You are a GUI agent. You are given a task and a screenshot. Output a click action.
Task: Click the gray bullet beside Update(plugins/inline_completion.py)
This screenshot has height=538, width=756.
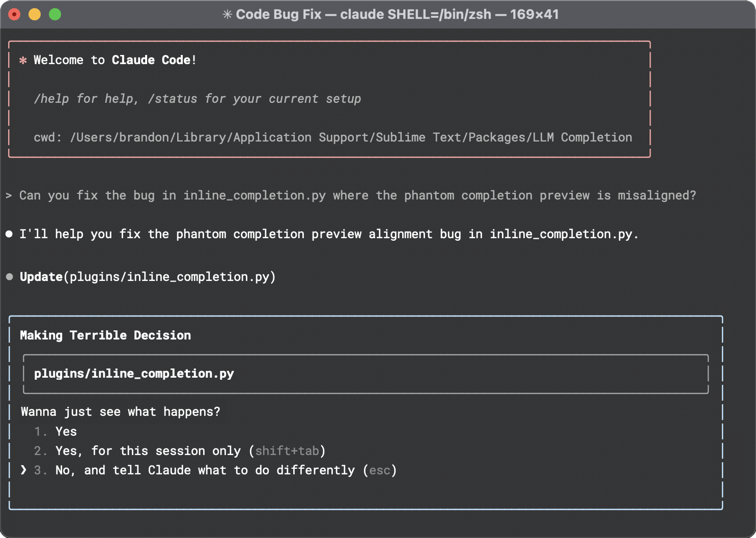[x=9, y=277]
